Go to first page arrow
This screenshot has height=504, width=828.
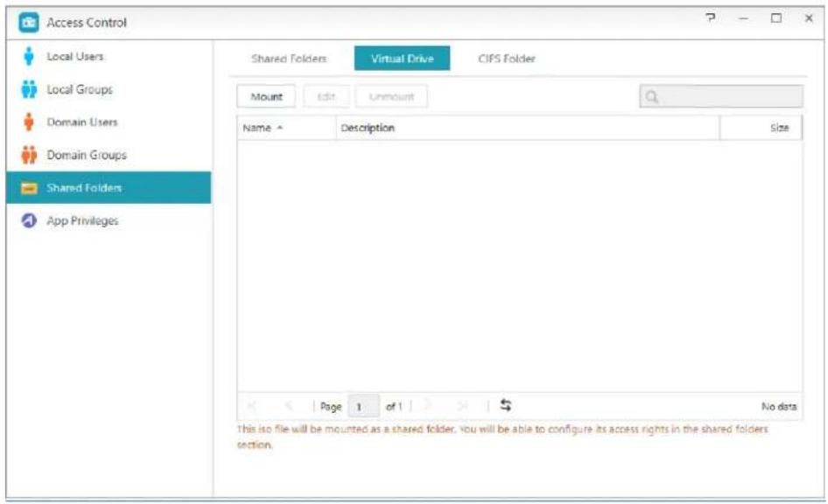click(252, 406)
